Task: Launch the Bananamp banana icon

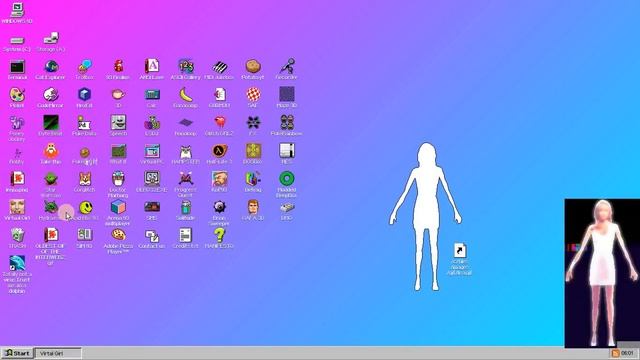Action: point(186,94)
